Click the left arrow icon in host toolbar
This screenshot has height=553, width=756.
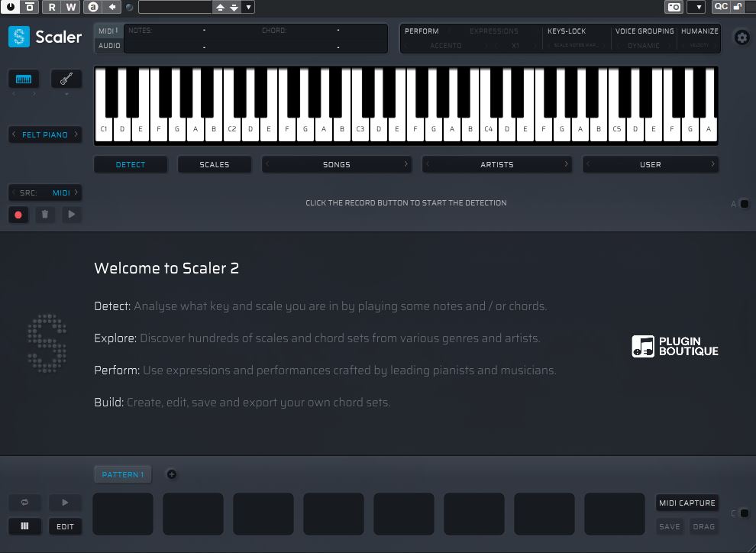point(111,7)
